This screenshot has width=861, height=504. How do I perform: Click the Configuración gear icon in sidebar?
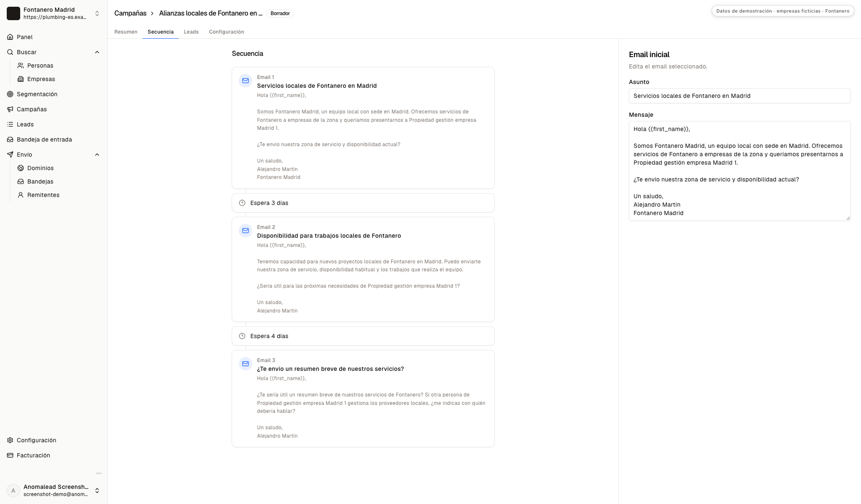[10, 440]
